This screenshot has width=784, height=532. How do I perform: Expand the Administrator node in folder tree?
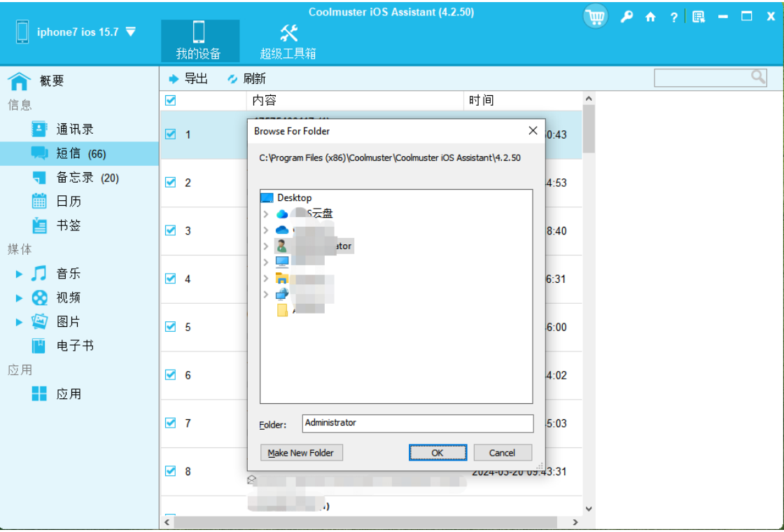point(267,246)
